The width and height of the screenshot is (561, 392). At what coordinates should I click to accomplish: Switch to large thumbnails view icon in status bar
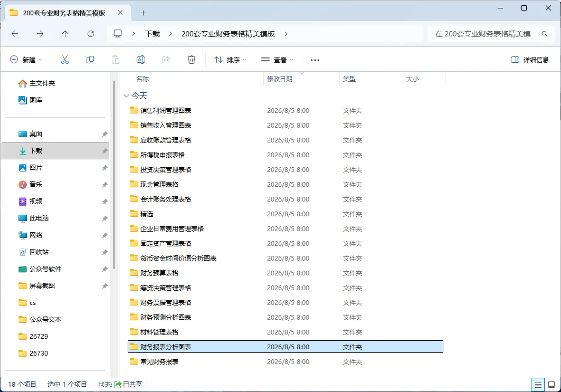pos(552,385)
